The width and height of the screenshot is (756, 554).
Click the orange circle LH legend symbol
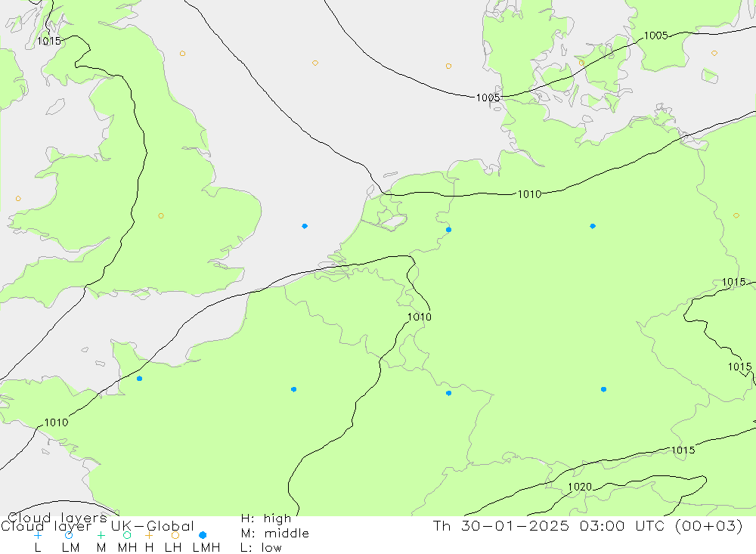tap(175, 535)
